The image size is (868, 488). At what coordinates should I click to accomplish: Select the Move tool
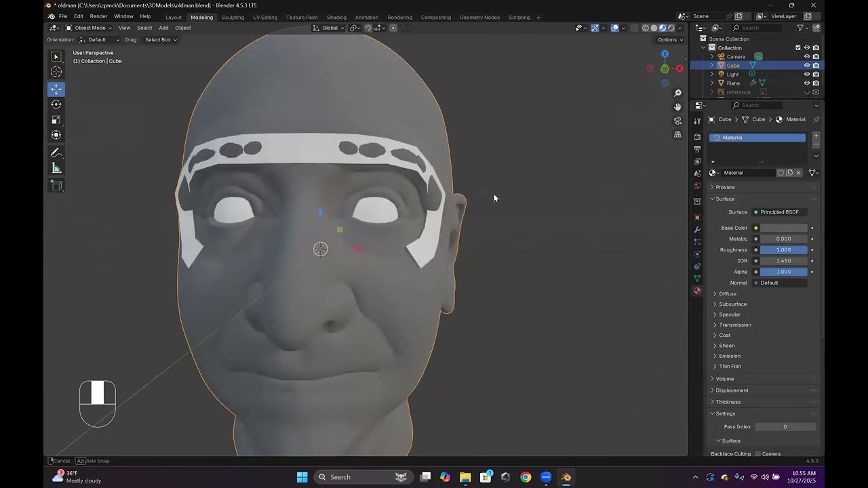click(56, 89)
